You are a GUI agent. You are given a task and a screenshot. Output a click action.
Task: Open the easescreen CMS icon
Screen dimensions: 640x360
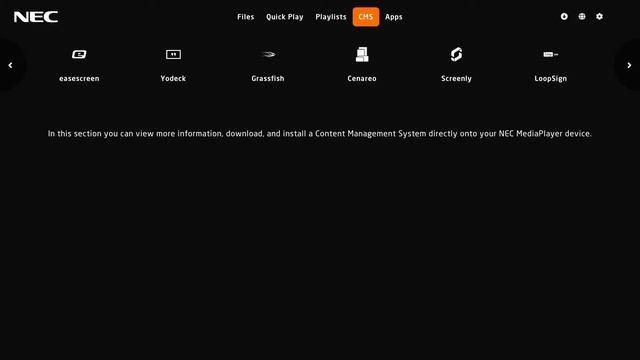coord(79,54)
